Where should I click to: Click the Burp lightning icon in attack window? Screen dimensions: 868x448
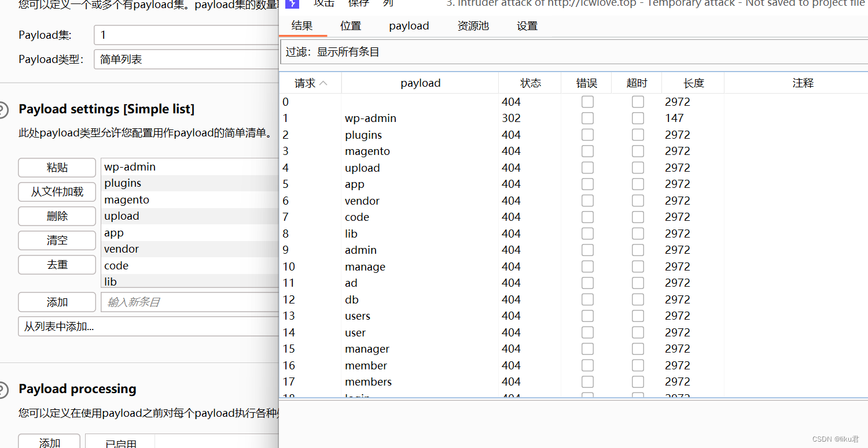coord(292,3)
